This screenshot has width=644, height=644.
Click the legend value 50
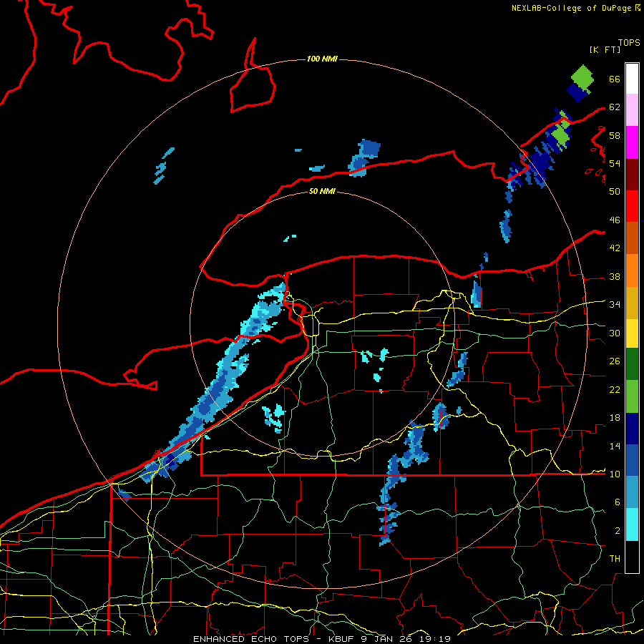615,191
